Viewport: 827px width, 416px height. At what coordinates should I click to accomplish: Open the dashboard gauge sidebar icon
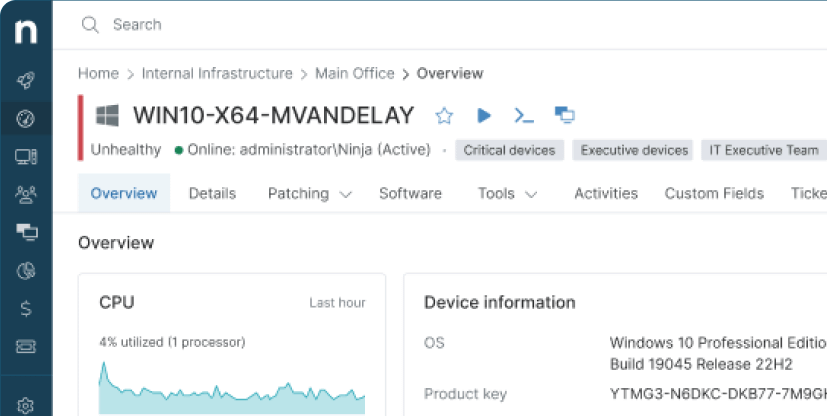(x=26, y=119)
